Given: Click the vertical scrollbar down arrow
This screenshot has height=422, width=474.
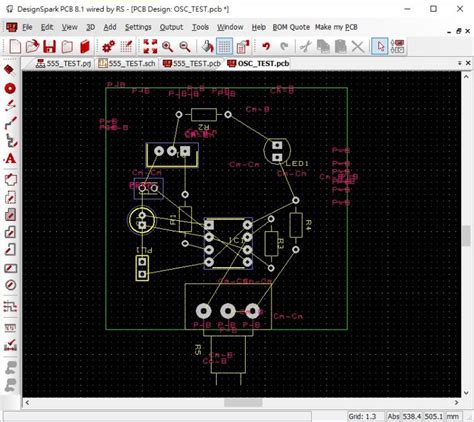Looking at the screenshot, I should [x=466, y=393].
